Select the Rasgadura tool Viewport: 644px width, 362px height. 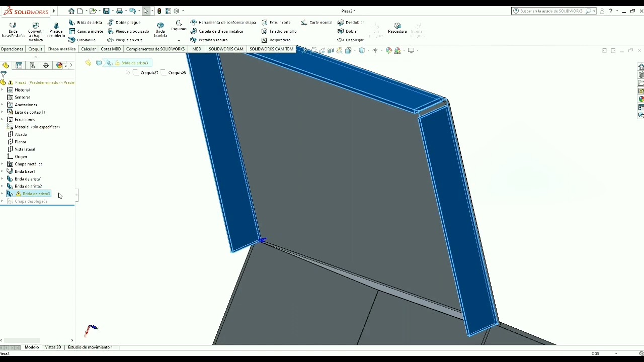tap(397, 28)
